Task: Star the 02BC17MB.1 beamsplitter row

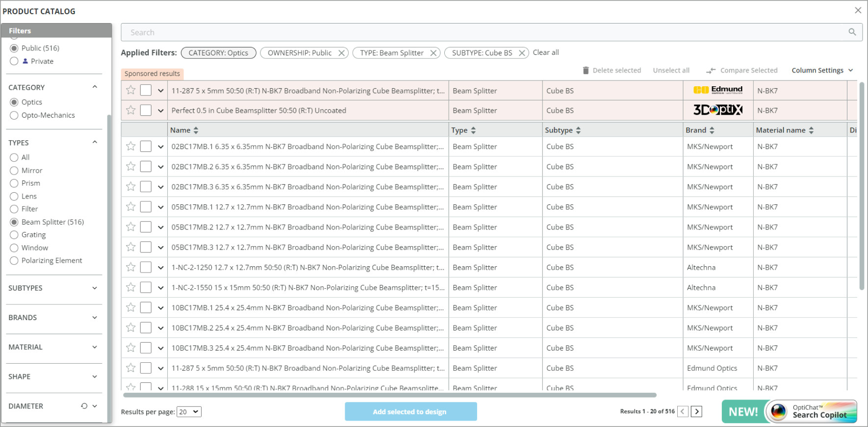Action: pos(130,146)
